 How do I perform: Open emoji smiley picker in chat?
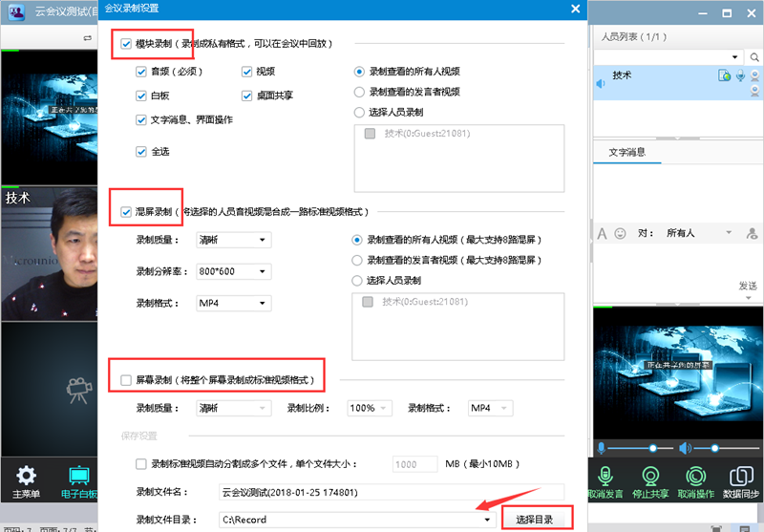click(620, 233)
